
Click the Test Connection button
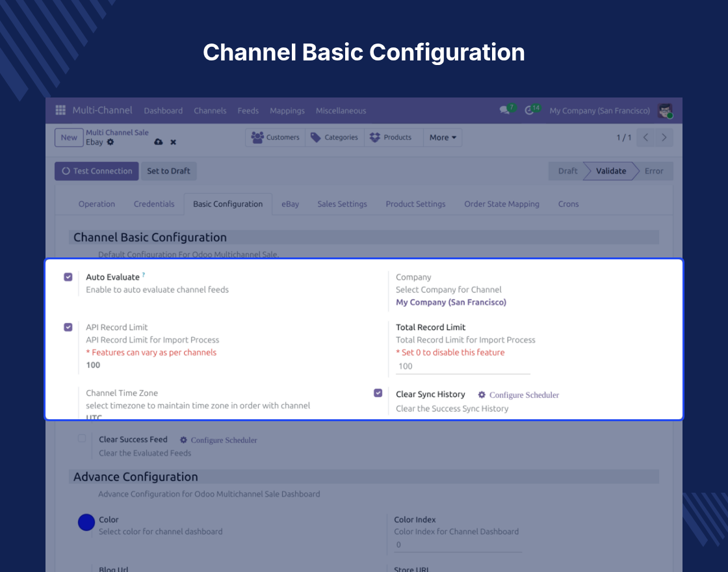(x=97, y=171)
